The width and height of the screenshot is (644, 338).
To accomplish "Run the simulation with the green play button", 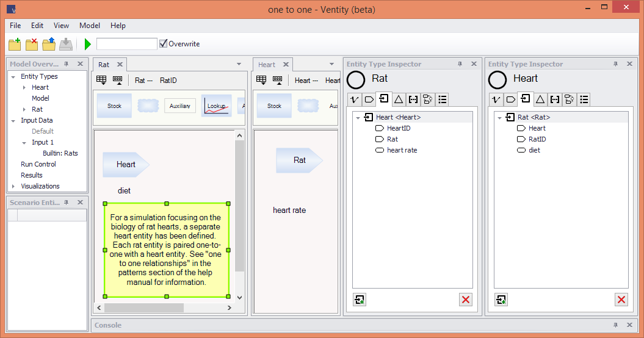I will coord(87,44).
